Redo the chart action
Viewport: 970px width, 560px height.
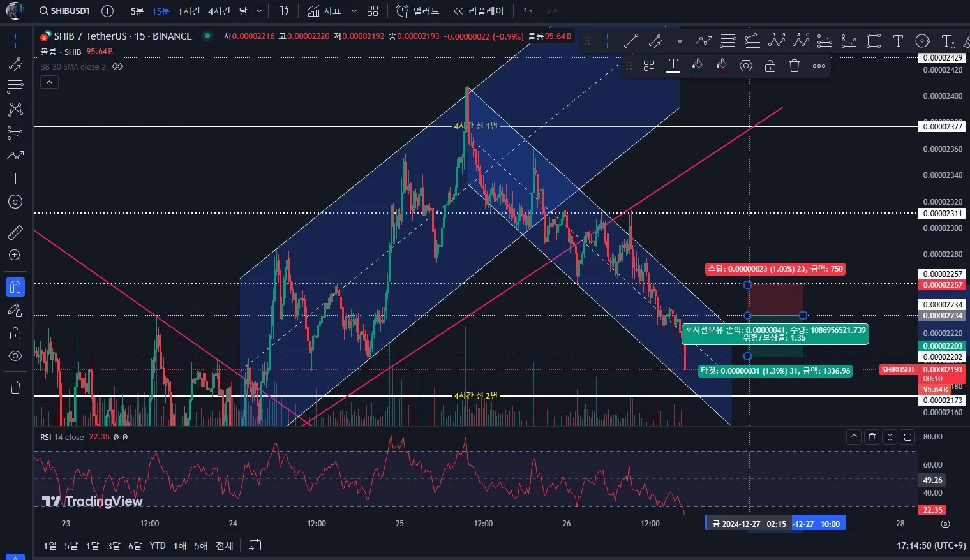click(x=553, y=11)
